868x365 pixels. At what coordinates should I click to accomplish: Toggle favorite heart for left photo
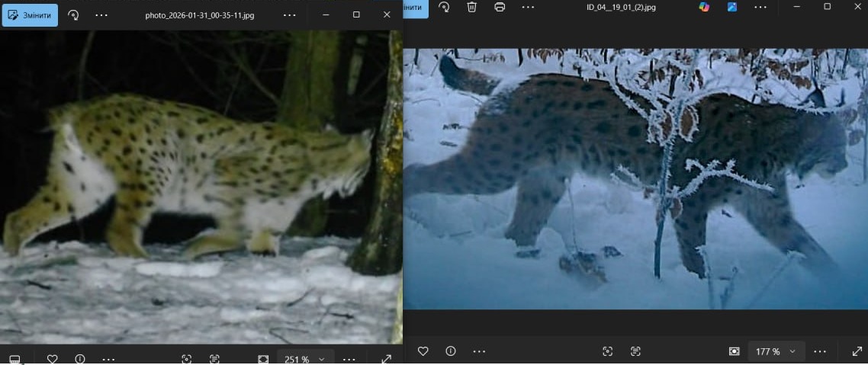coord(53,359)
